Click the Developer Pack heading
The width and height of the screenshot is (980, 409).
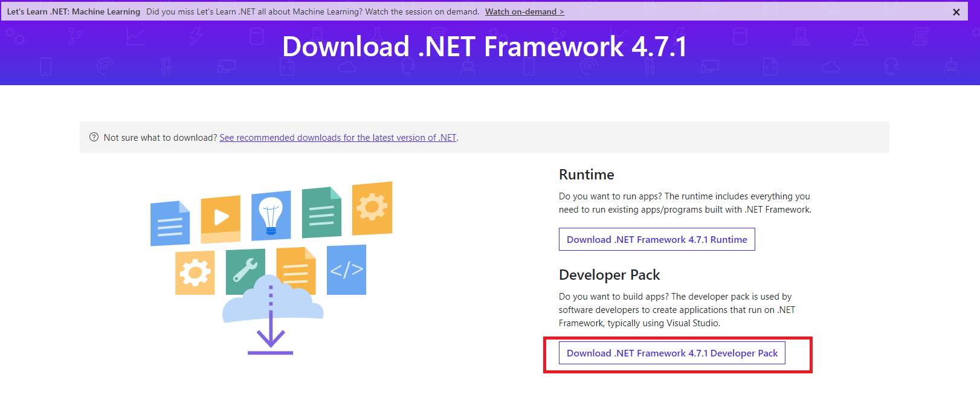[x=609, y=275]
